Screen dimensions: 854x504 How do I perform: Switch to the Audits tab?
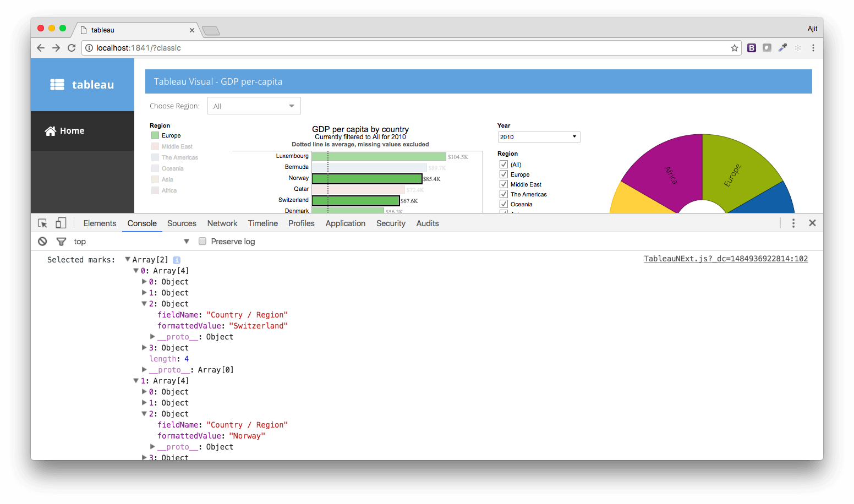coord(428,223)
